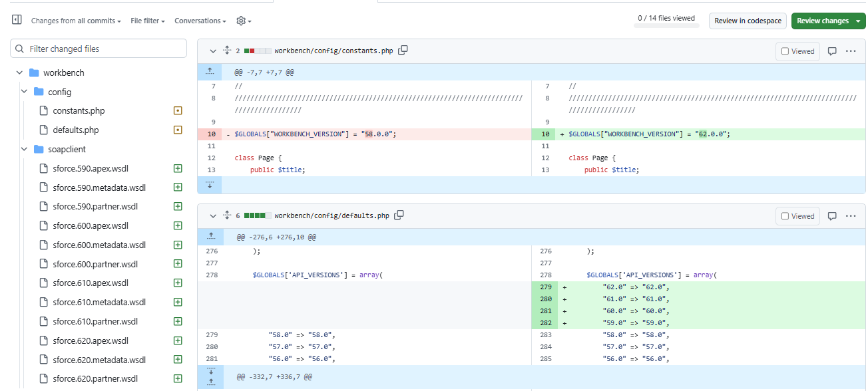
Task: Collapse the file tree sidebar icon
Action: tap(17, 21)
